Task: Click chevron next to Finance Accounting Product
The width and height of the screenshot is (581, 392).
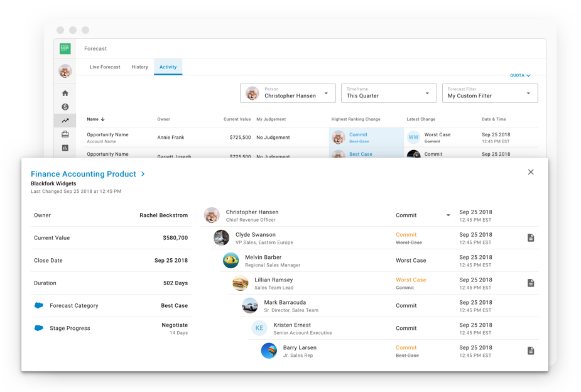Action: pyautogui.click(x=143, y=174)
